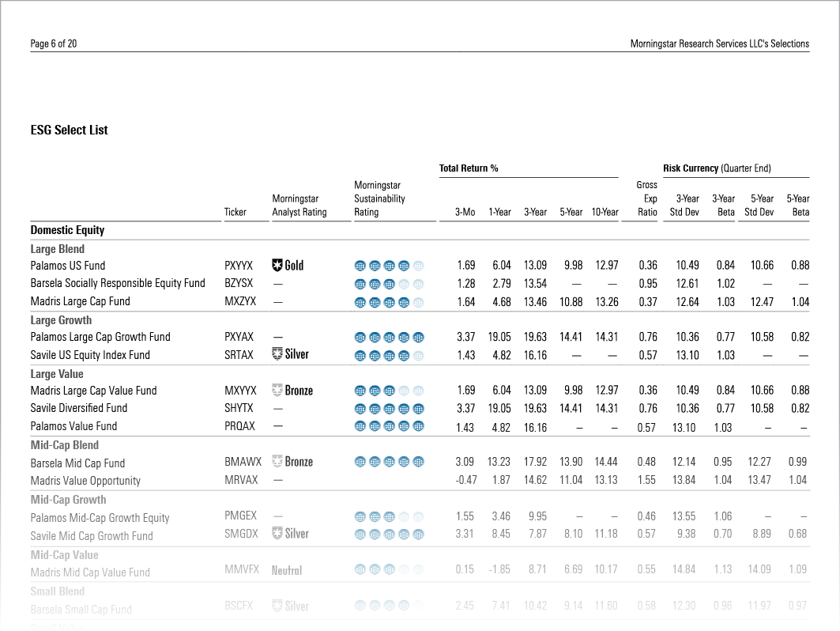Open the Palamos US Fund name link

(68, 266)
